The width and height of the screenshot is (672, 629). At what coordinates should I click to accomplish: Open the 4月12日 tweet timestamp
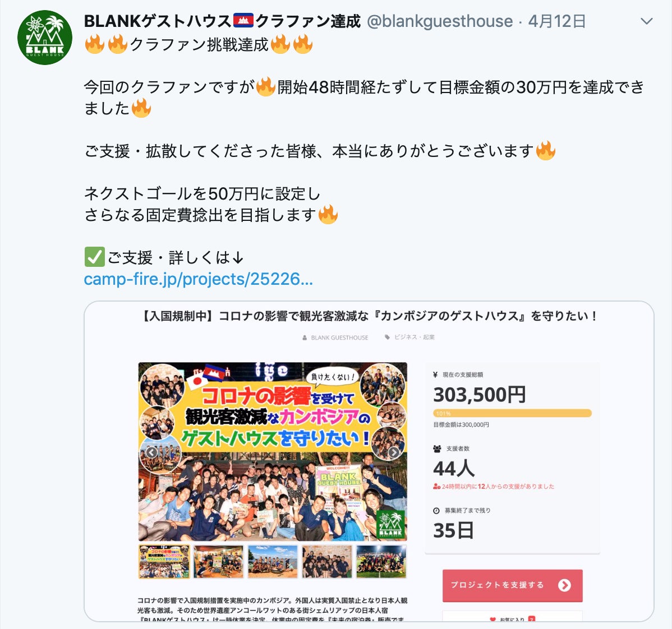pos(556,21)
